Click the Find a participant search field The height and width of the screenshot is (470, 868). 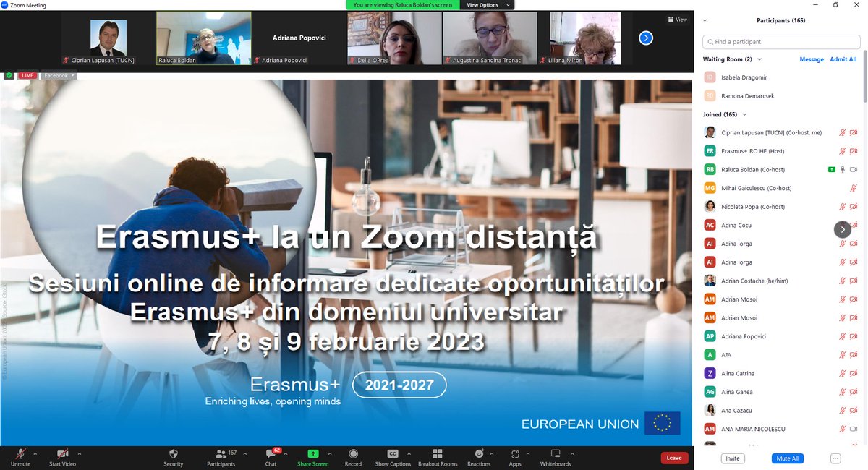click(780, 42)
